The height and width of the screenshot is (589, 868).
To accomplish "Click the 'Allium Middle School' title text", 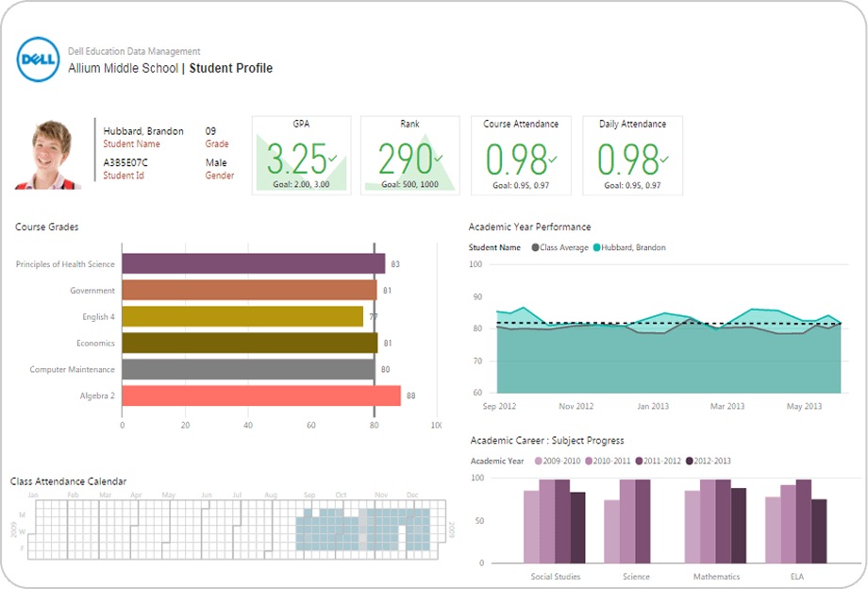I will (x=123, y=68).
